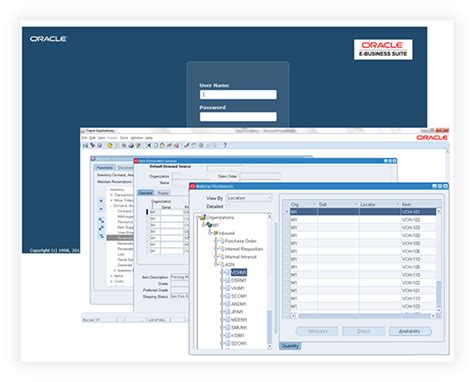Click the Navigator Expand plus button
Image resolution: width=474 pixels, height=382 pixels.
tap(101, 201)
